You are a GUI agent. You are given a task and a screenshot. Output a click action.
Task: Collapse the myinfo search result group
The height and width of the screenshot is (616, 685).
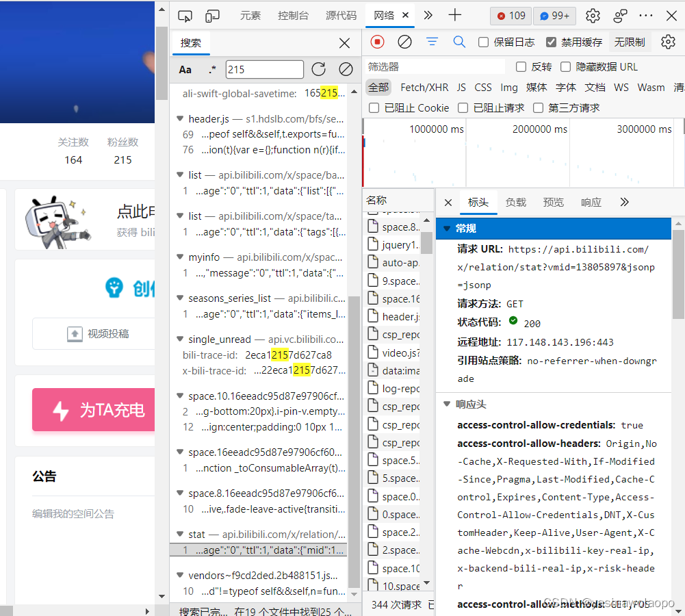[x=179, y=257]
